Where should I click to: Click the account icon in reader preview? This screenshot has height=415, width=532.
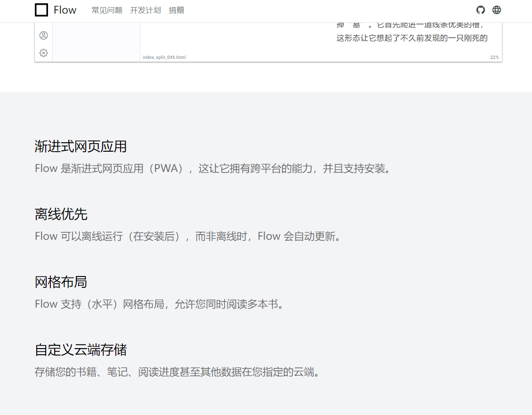(x=43, y=35)
